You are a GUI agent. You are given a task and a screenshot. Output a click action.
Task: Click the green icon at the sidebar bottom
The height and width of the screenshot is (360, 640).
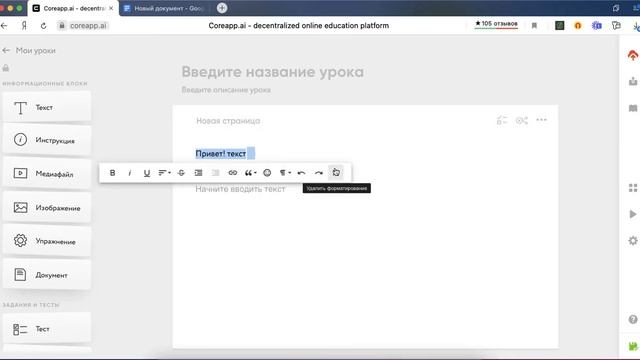633,346
